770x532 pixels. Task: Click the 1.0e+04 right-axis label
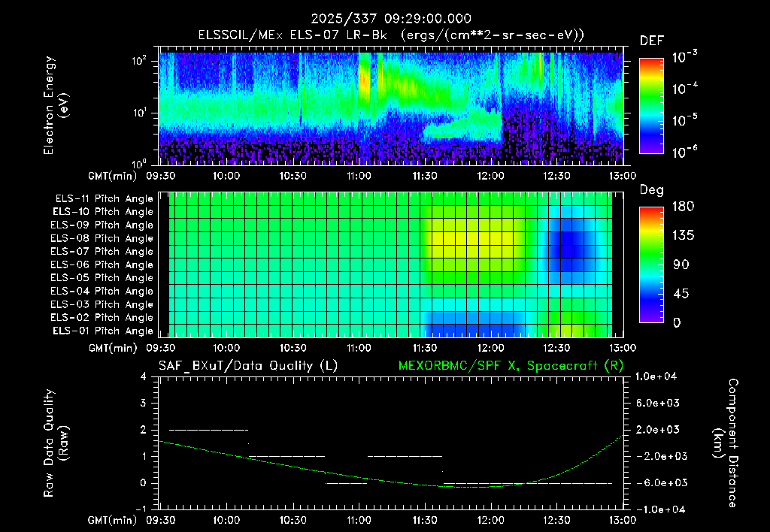656,376
